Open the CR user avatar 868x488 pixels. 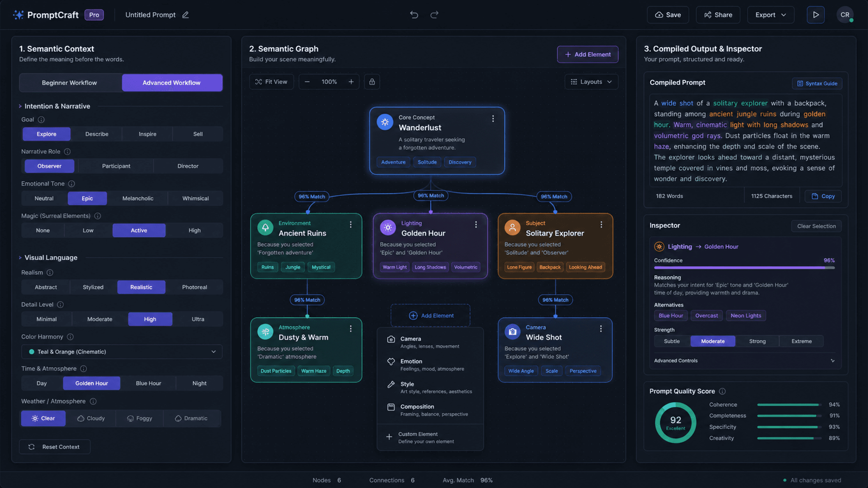point(845,15)
